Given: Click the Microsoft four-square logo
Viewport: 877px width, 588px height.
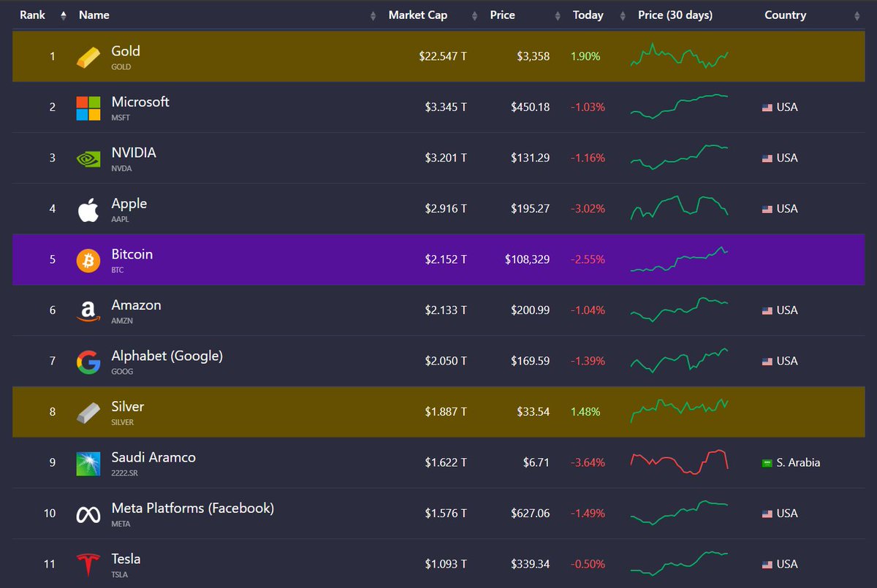Looking at the screenshot, I should coord(88,107).
